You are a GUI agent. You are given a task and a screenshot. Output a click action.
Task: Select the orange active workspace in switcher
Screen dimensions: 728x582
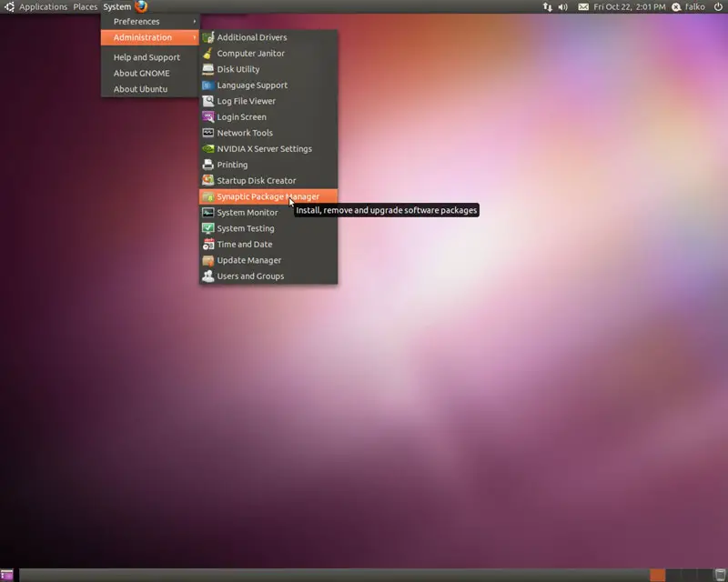pyautogui.click(x=657, y=575)
